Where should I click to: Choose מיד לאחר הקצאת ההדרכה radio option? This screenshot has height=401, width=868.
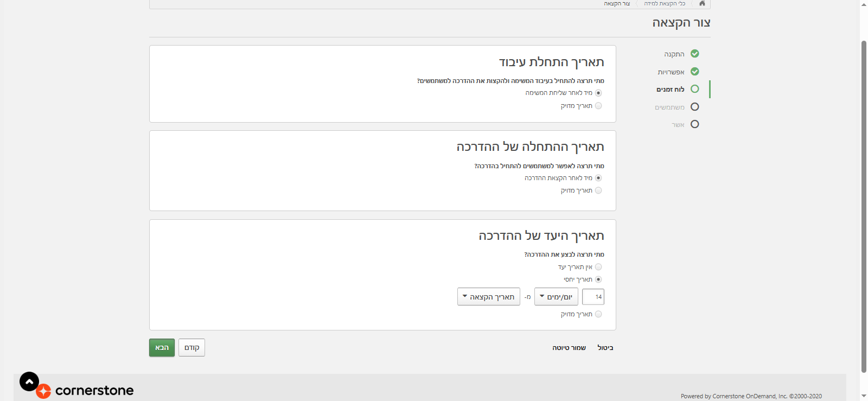coord(598,178)
